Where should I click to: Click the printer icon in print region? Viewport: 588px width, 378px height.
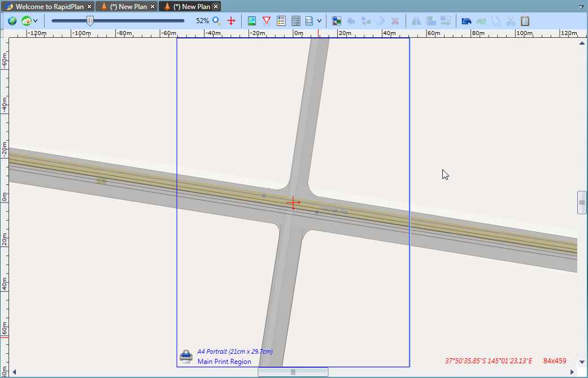tap(186, 356)
